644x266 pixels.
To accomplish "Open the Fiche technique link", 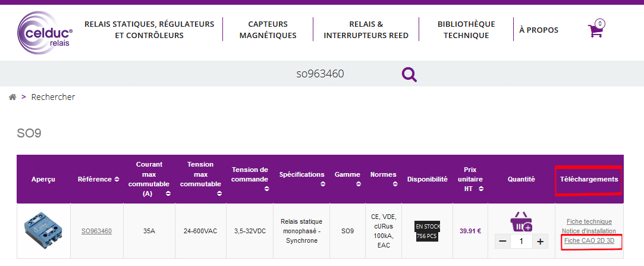I will [589, 221].
